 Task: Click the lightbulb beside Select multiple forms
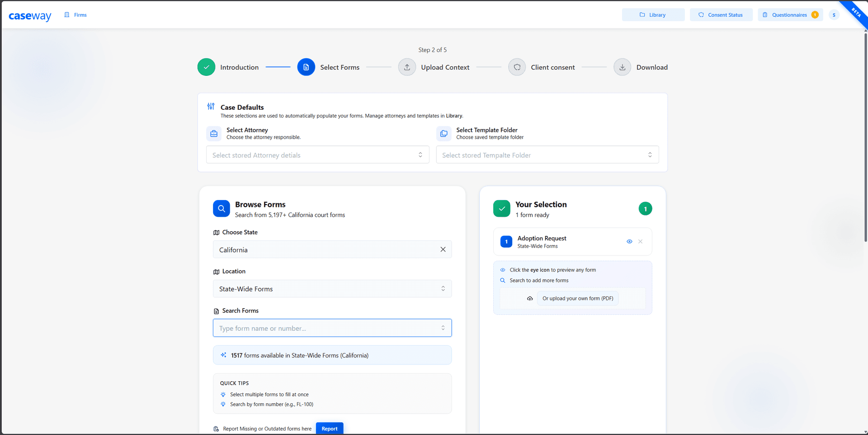(x=223, y=394)
